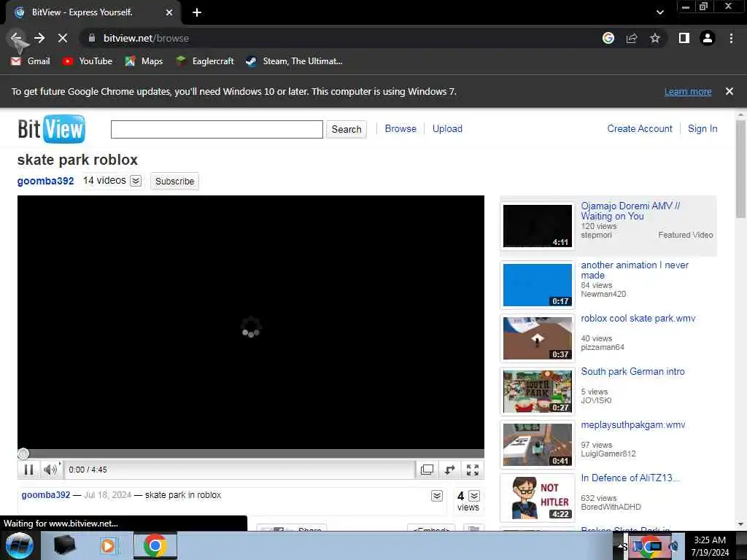
Task: Open the Chrome side panel icon
Action: coord(684,38)
